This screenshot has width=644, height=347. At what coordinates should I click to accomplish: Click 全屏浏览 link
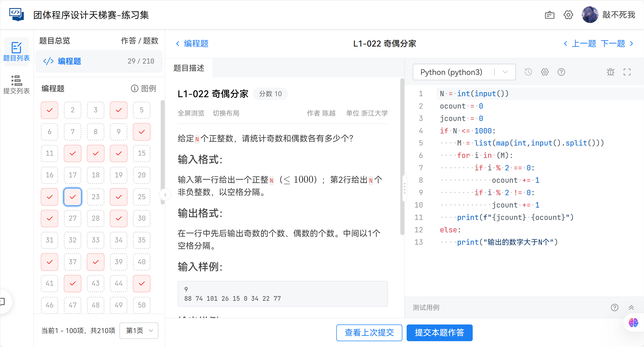tap(191, 113)
